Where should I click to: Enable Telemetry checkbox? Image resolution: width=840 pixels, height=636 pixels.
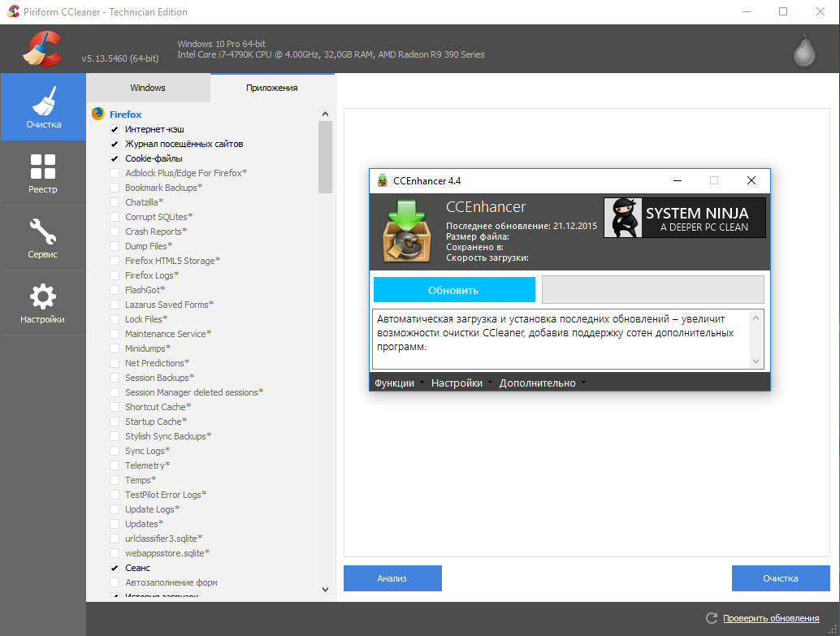click(115, 465)
